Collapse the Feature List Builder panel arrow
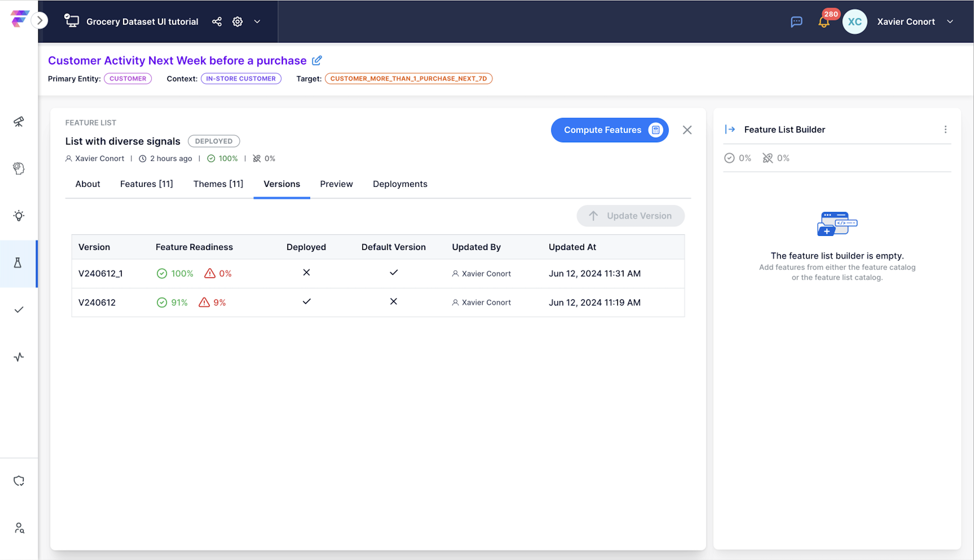 click(x=730, y=129)
